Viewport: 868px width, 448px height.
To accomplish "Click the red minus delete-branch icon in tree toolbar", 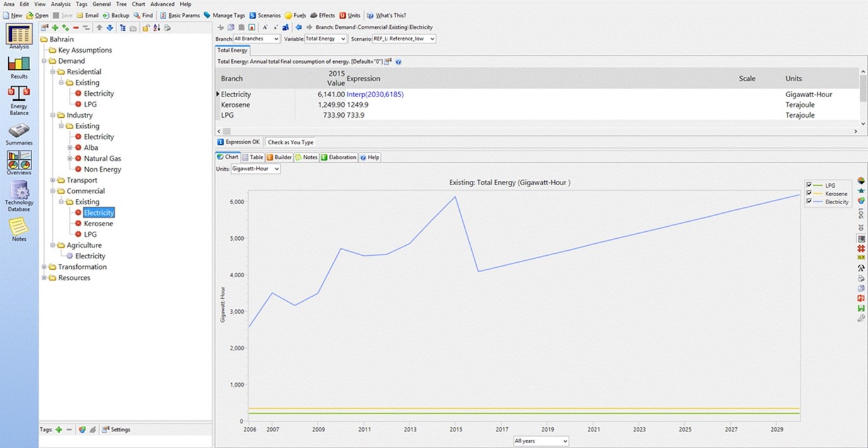I will 76,28.
